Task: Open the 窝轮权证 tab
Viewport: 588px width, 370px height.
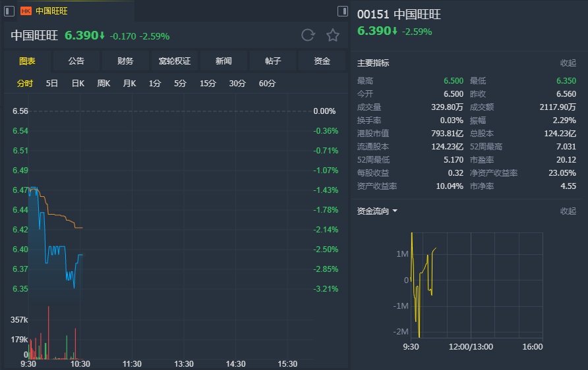Action: tap(175, 61)
